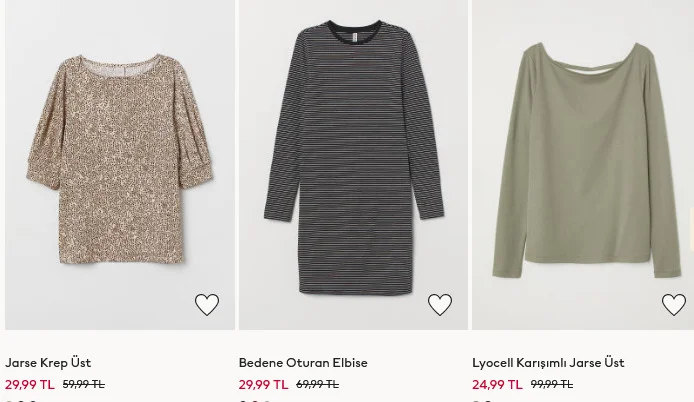Click the crossed-out 59,99 TL price
This screenshot has width=694, height=402.
(x=84, y=384)
